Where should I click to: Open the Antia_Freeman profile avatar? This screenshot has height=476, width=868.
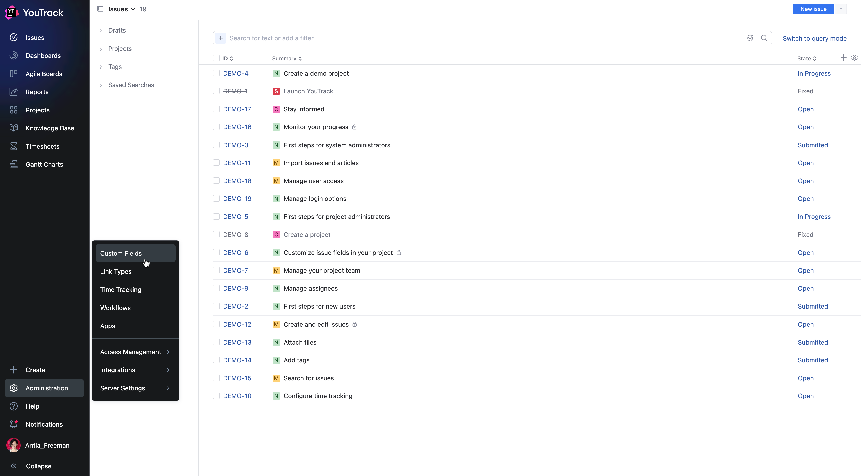point(13,445)
